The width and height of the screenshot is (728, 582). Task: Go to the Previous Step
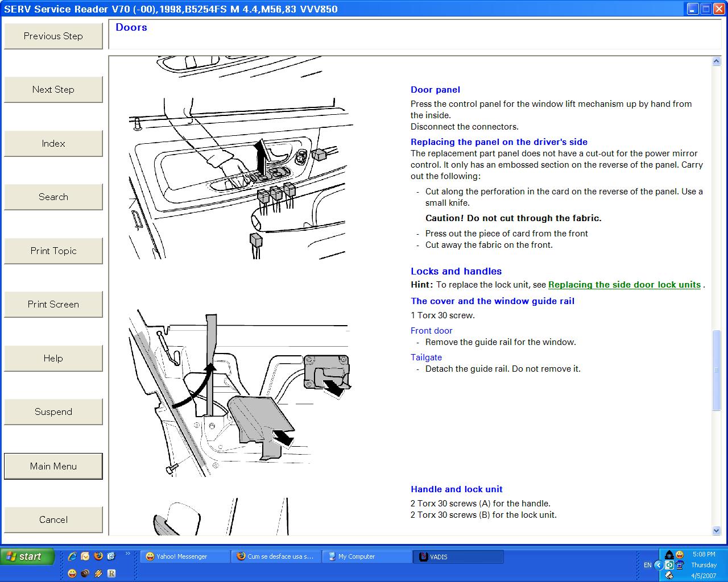[x=53, y=36]
